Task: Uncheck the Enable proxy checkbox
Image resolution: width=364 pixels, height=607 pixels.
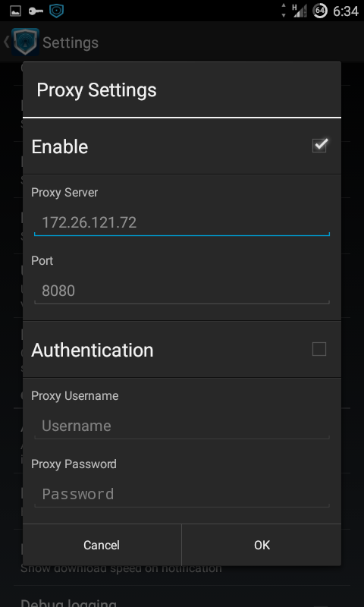Action: coord(319,146)
